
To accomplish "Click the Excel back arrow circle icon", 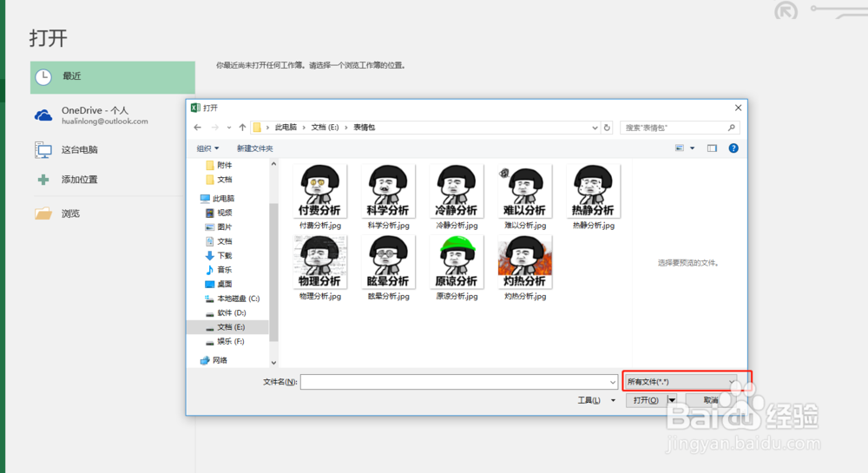I will click(x=786, y=10).
